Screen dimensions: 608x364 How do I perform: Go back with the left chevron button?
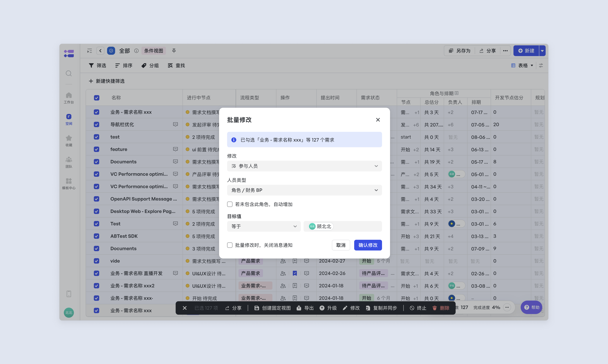point(100,51)
